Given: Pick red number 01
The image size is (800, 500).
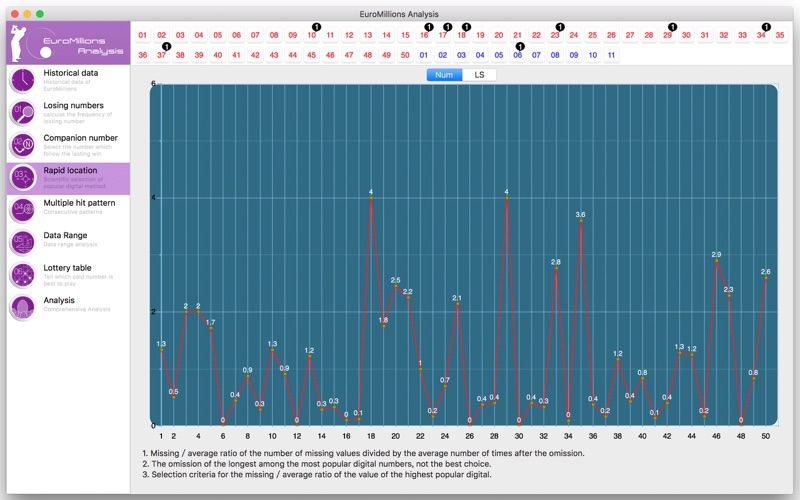Looking at the screenshot, I should tap(143, 35).
